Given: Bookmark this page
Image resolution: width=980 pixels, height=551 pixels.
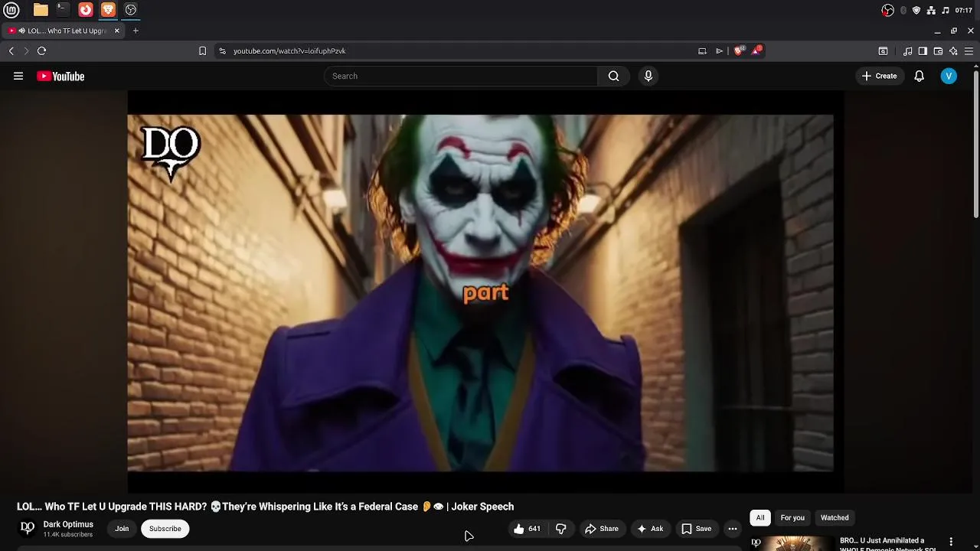Looking at the screenshot, I should click(x=202, y=51).
